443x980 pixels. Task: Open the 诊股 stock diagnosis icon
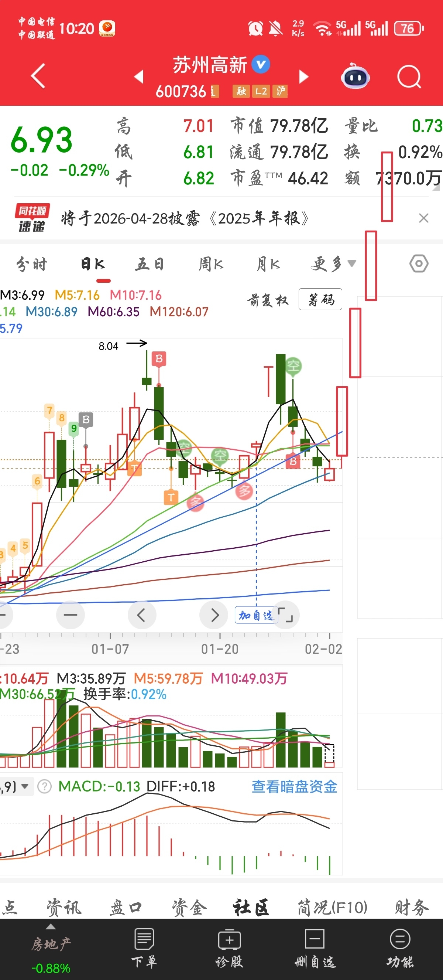coord(229,947)
